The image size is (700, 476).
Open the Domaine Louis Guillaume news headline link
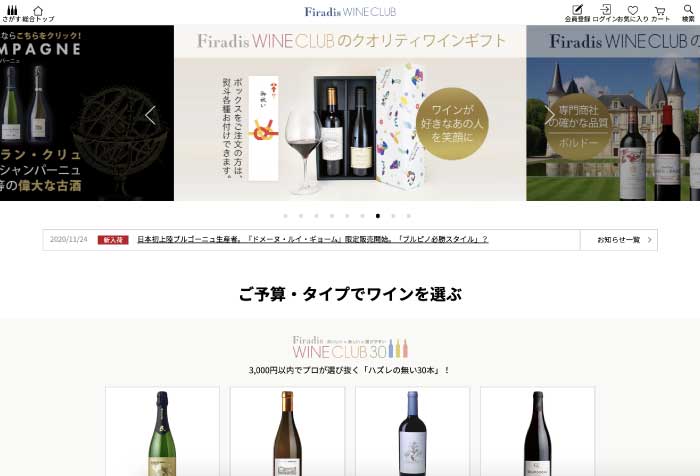pos(312,239)
